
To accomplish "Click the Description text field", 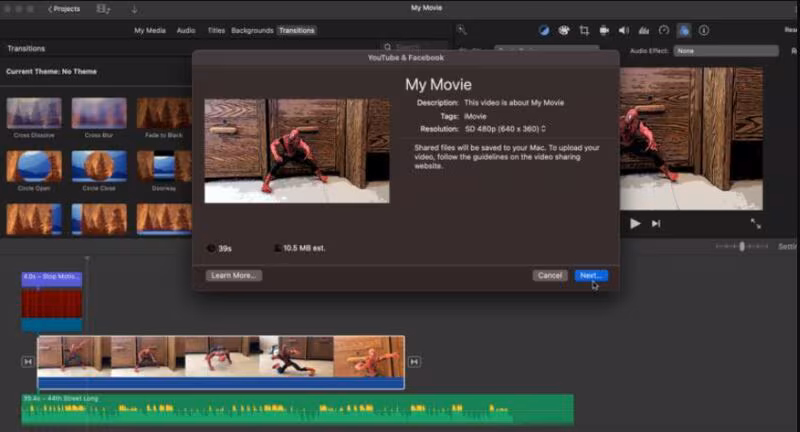I will point(514,103).
